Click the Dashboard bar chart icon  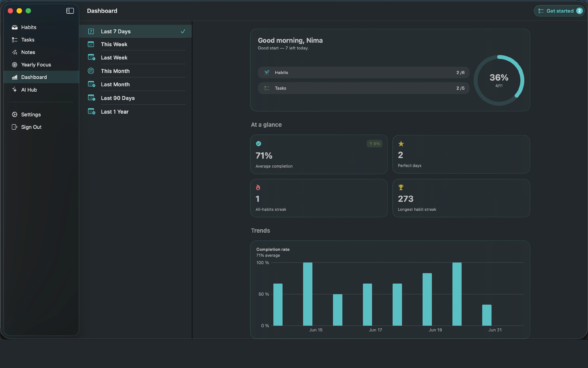click(x=14, y=77)
